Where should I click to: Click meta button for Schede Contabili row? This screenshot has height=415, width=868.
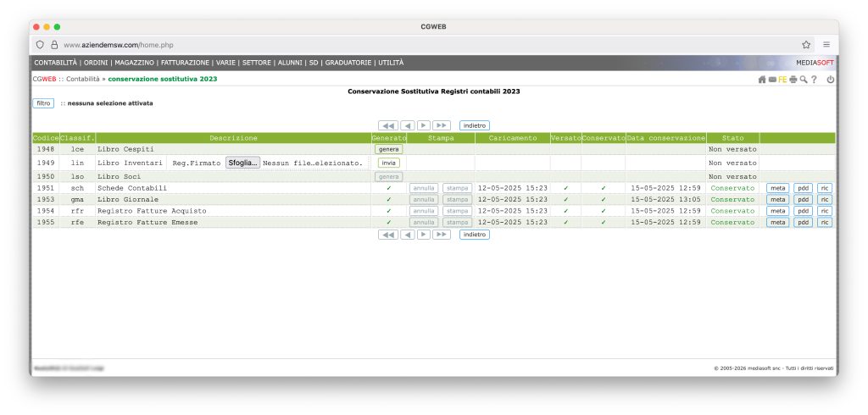coord(777,188)
